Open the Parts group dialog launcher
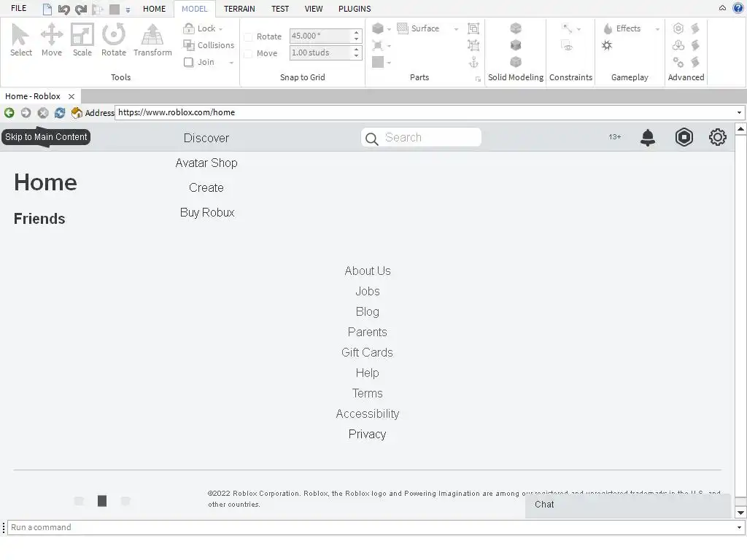This screenshot has height=560, width=747. pyautogui.click(x=478, y=79)
